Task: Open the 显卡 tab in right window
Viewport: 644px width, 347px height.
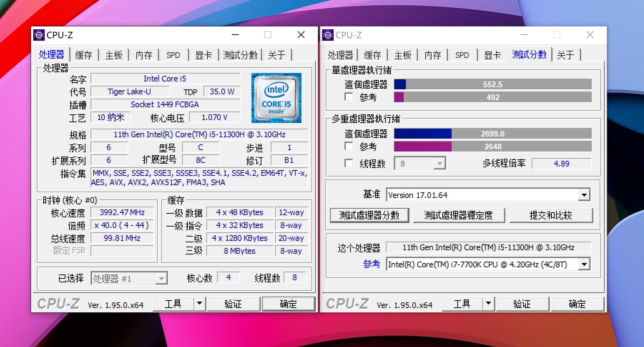Action: click(492, 55)
